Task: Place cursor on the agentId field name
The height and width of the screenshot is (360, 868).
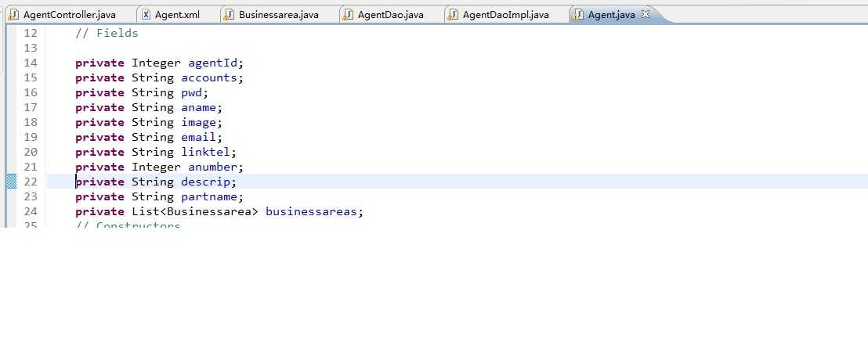Action: pyautogui.click(x=215, y=63)
